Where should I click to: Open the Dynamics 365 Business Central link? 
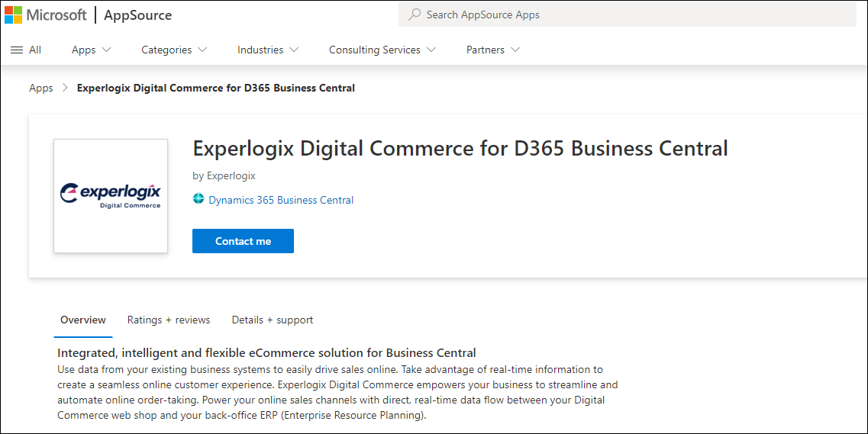[281, 200]
